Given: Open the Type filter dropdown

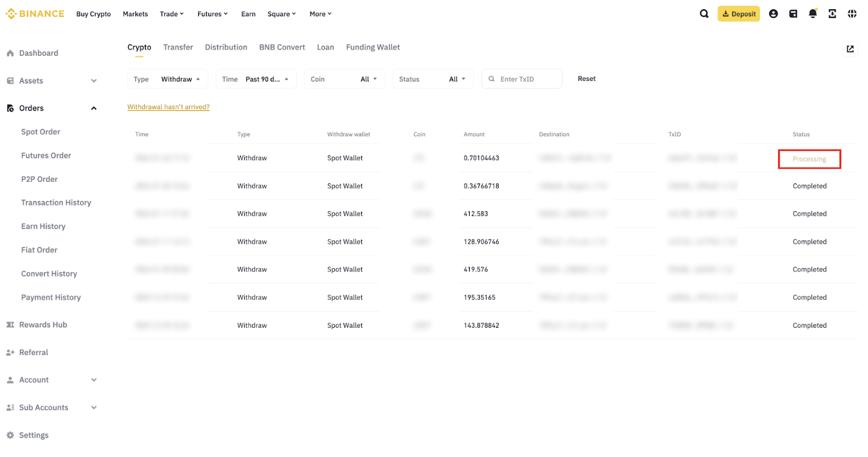Looking at the screenshot, I should click(168, 79).
